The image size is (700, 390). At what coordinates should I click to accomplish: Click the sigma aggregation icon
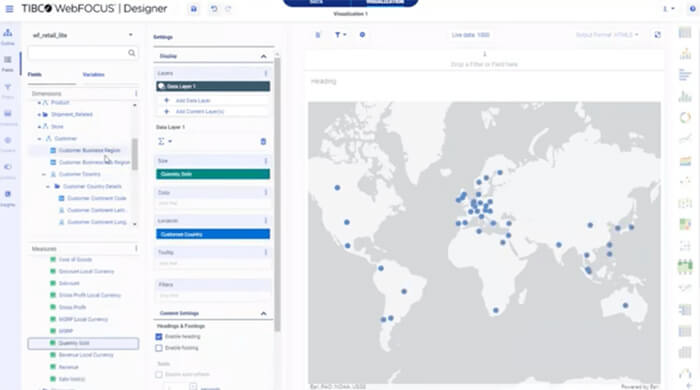click(161, 141)
